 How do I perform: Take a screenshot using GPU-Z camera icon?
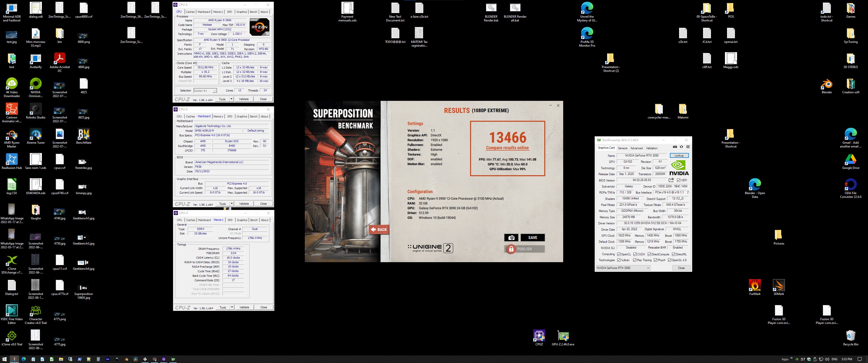[674, 147]
